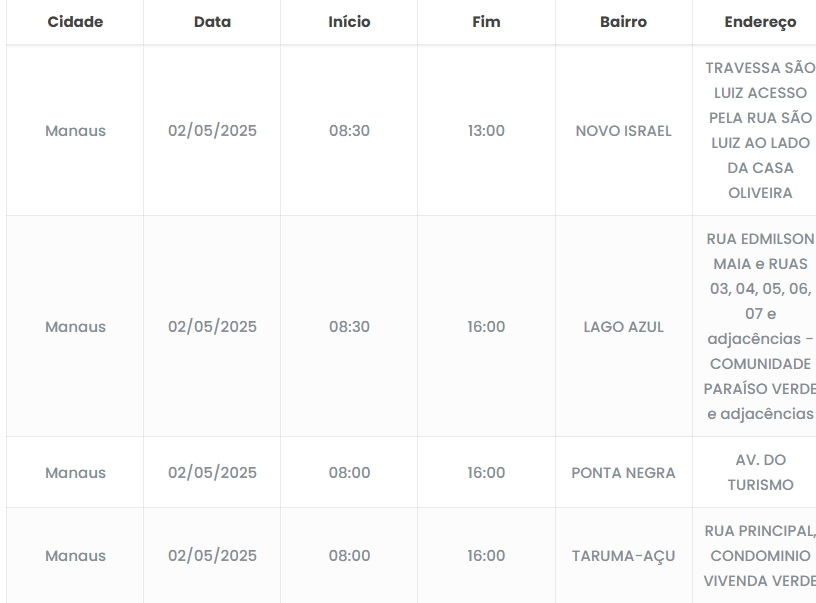Click the Data column header
The width and height of the screenshot is (816, 603).
coord(212,22)
